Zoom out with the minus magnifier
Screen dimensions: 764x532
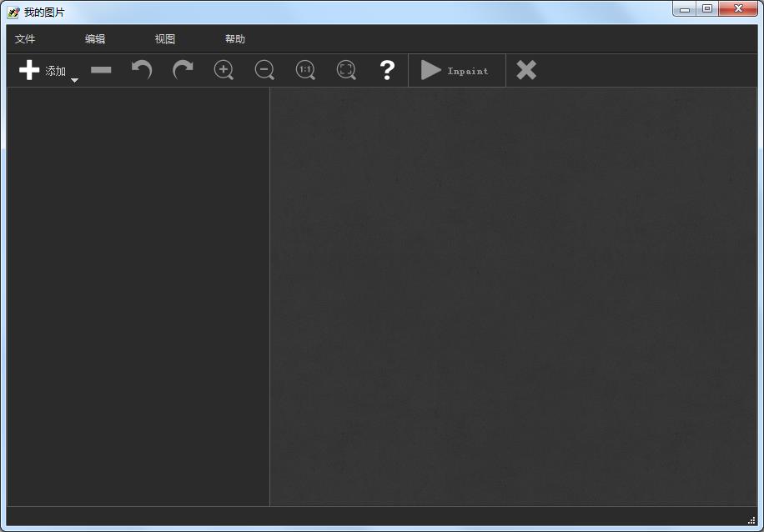click(264, 70)
